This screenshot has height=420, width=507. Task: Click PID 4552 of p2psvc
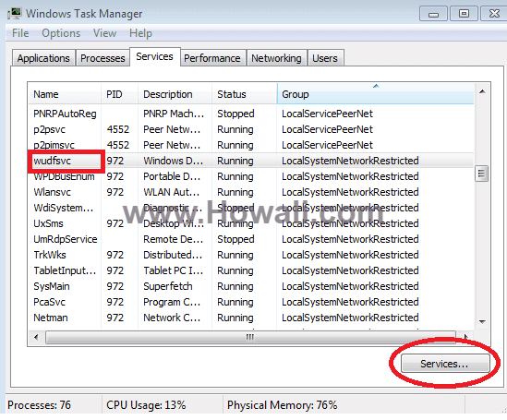(118, 129)
